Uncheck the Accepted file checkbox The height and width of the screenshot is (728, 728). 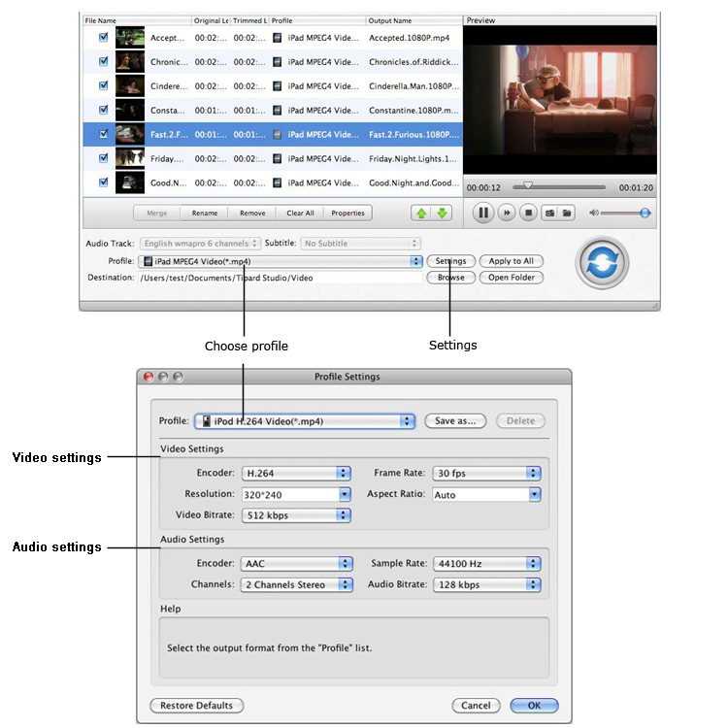pyautogui.click(x=104, y=37)
